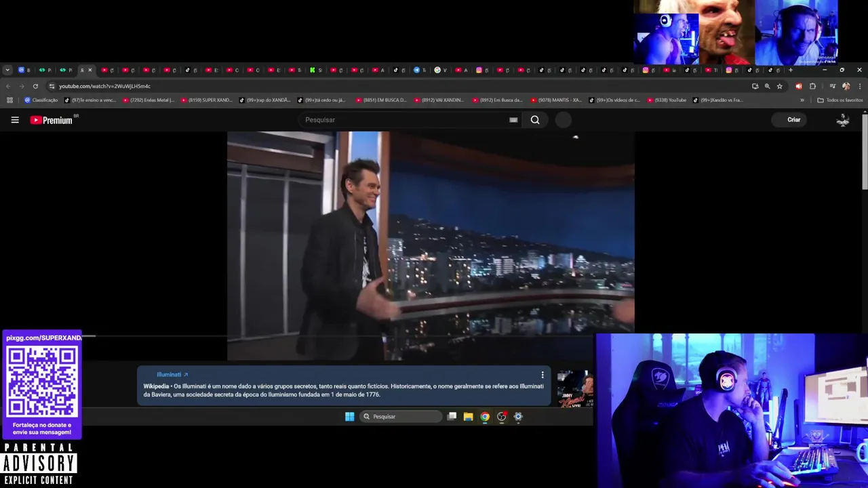Click the video player showing the talk show

[x=431, y=245]
